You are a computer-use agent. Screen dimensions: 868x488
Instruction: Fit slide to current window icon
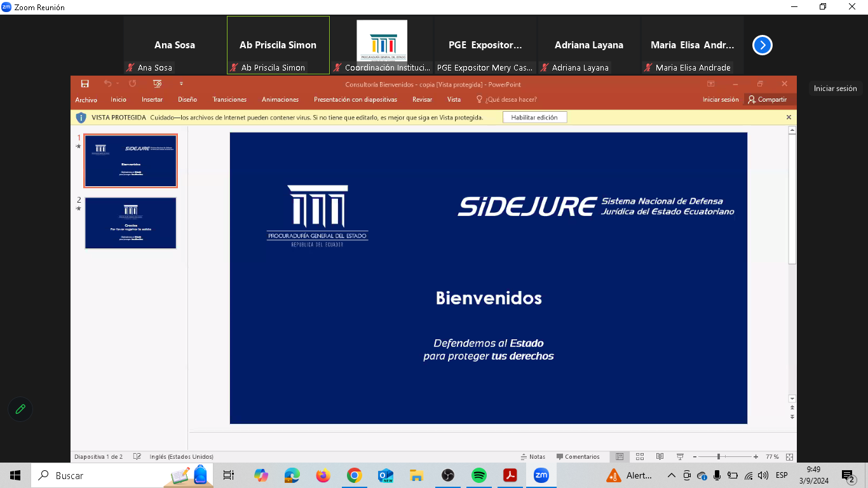coord(789,457)
